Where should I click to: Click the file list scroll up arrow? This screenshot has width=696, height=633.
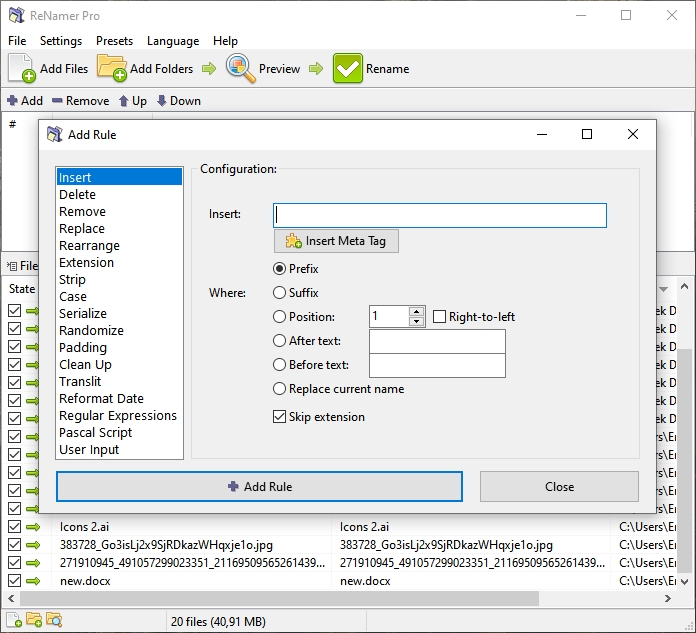coord(684,286)
